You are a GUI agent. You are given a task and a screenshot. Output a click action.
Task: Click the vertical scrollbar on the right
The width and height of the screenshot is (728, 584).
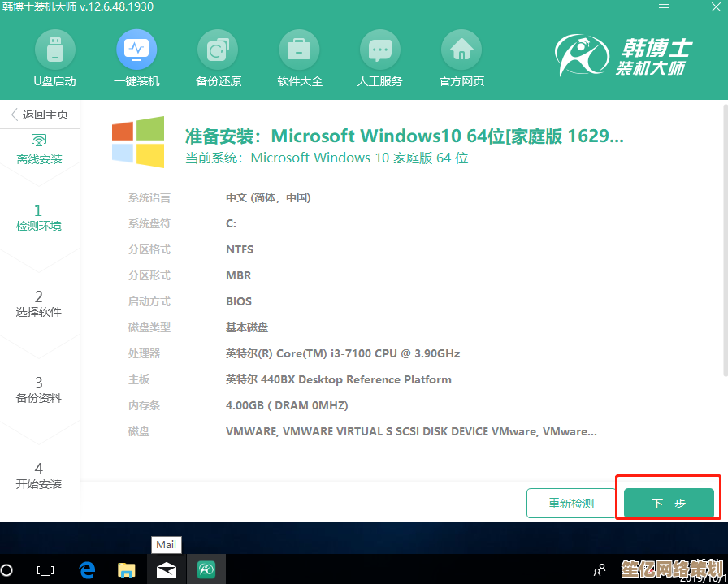724,244
